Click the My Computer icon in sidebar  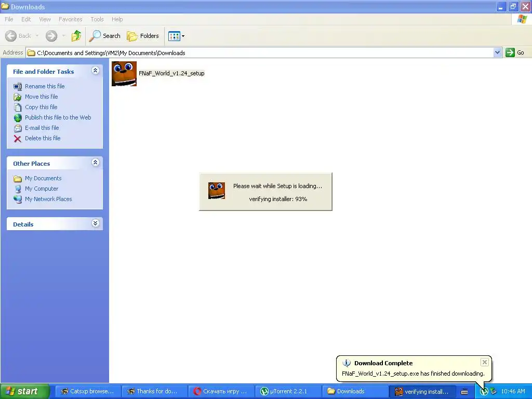[18, 189]
